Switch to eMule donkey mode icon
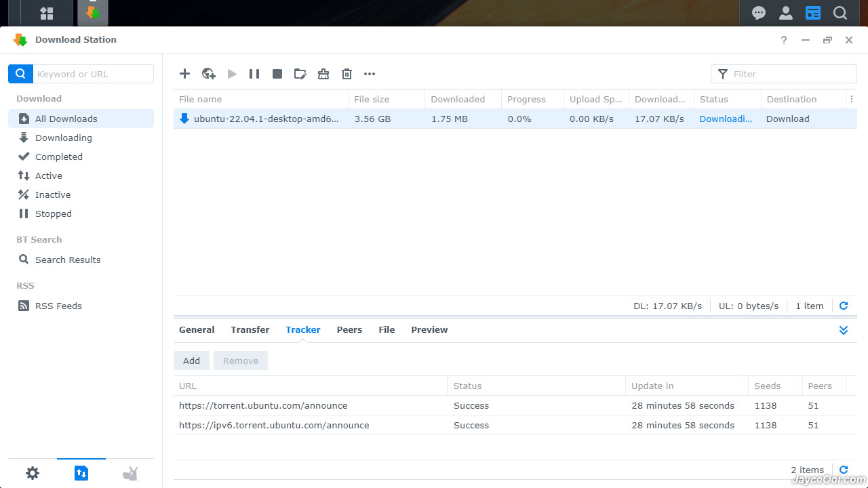 (x=130, y=473)
